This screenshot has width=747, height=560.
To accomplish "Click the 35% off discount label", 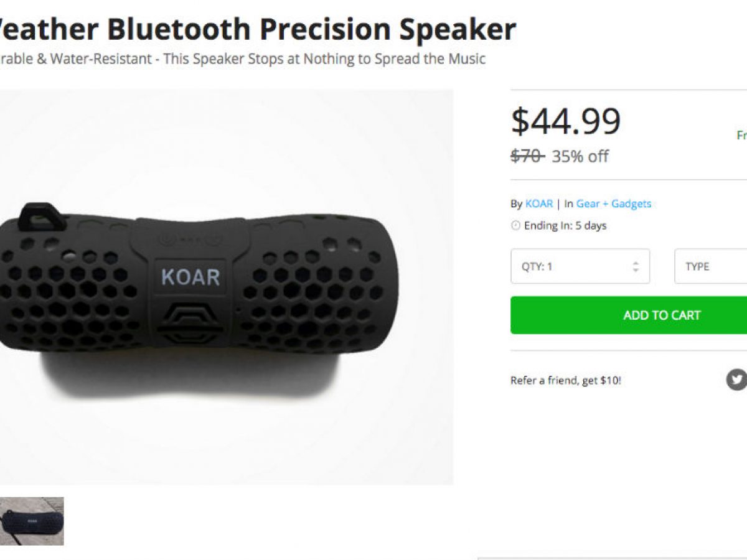I will (x=580, y=156).
